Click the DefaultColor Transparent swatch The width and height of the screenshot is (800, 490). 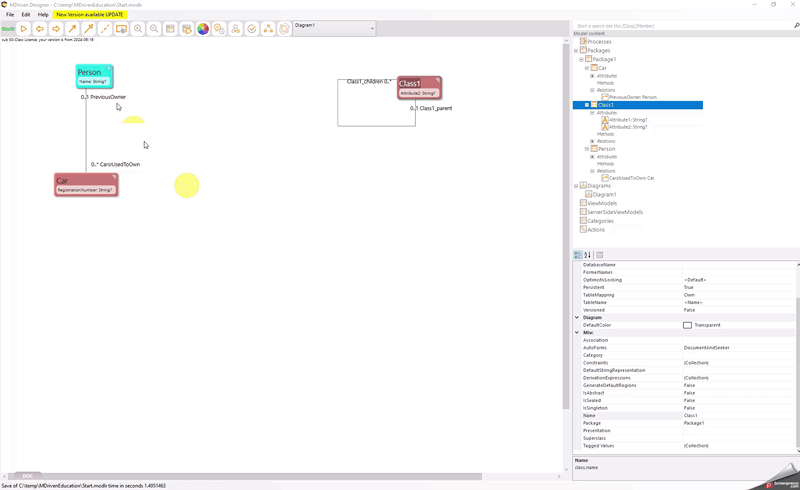pos(687,325)
